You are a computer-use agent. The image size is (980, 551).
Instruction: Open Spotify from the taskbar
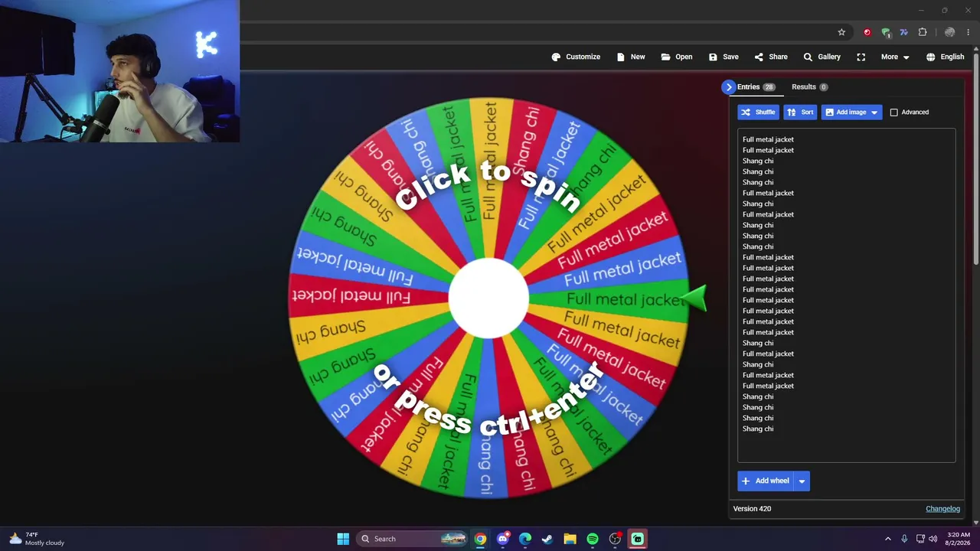click(x=593, y=539)
